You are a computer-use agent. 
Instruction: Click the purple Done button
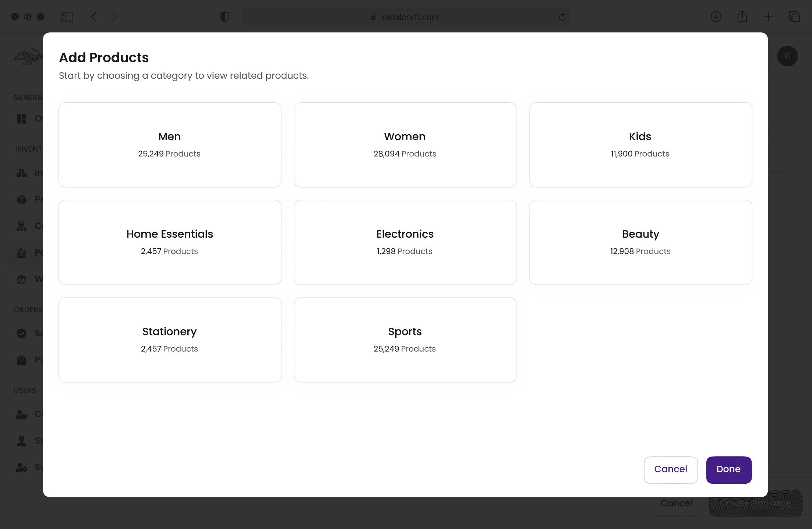pyautogui.click(x=728, y=469)
